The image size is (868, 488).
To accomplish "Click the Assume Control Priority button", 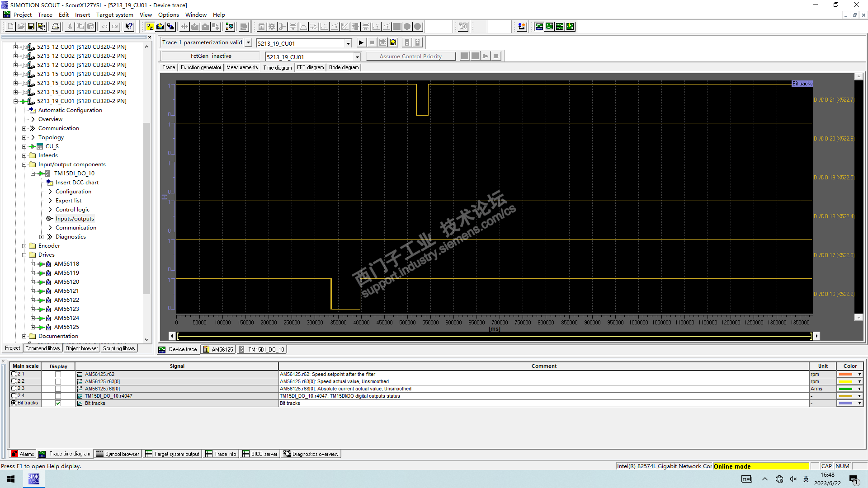I will 410,56.
